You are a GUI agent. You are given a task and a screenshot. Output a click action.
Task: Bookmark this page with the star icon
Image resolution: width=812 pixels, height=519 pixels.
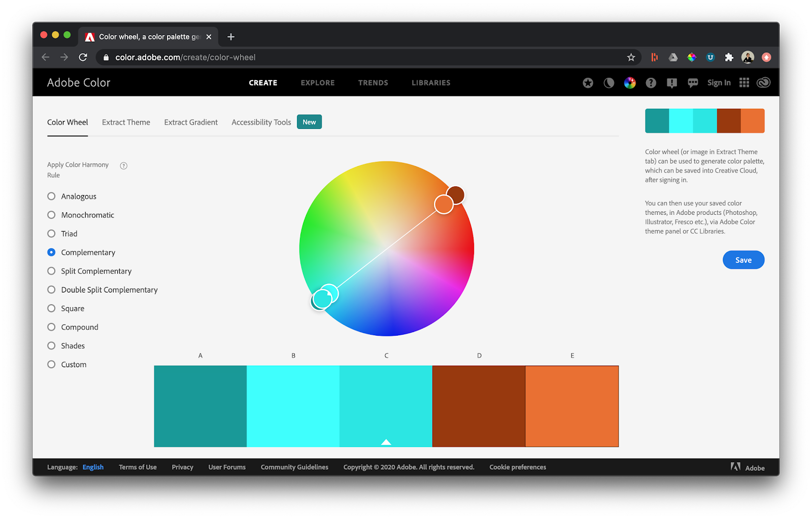pyautogui.click(x=631, y=57)
